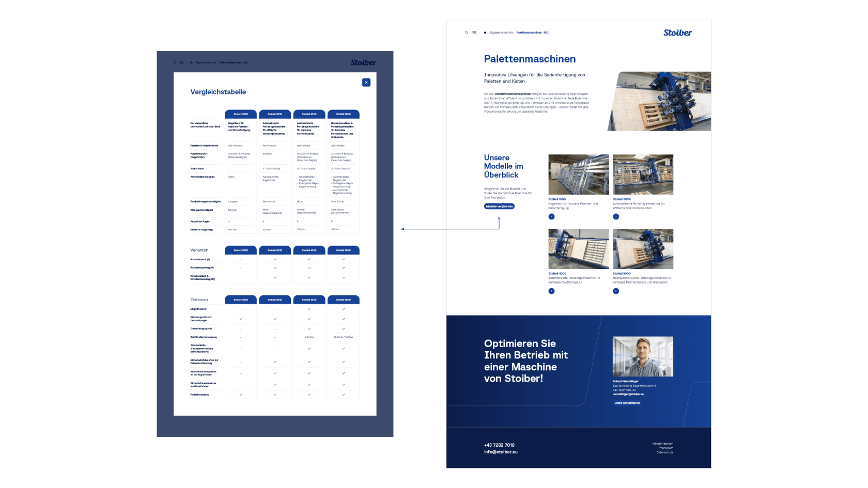The width and height of the screenshot is (868, 488).
Task: Open the Händler werden footer link
Action: [x=662, y=444]
